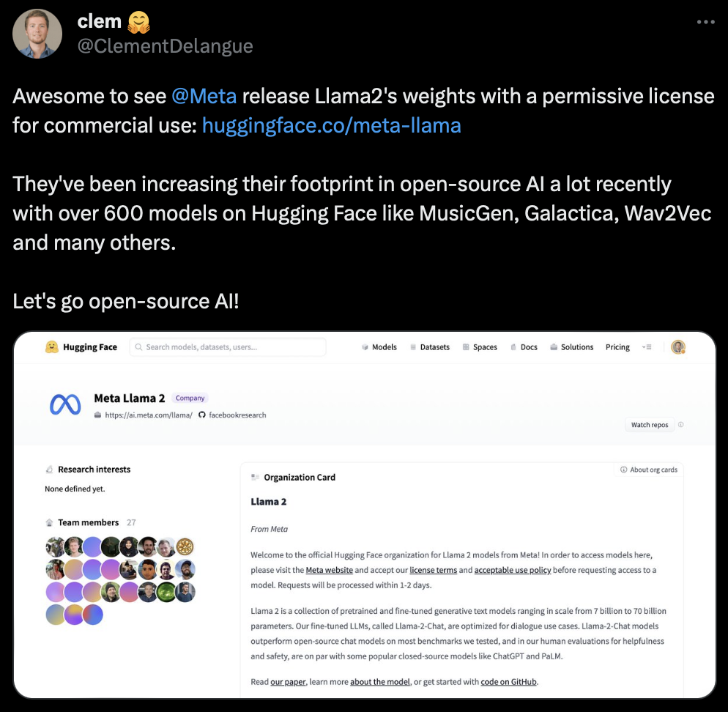The width and height of the screenshot is (728, 712).
Task: Open the About org cards link
Action: pyautogui.click(x=649, y=470)
